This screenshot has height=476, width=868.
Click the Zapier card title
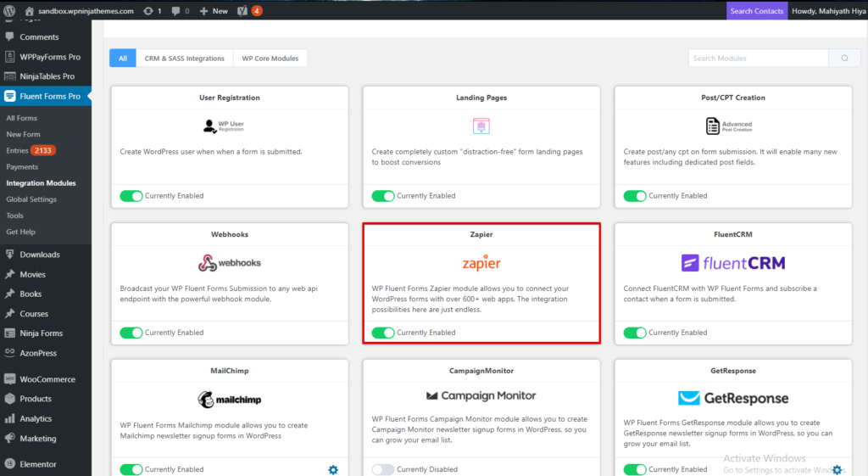pyautogui.click(x=481, y=234)
